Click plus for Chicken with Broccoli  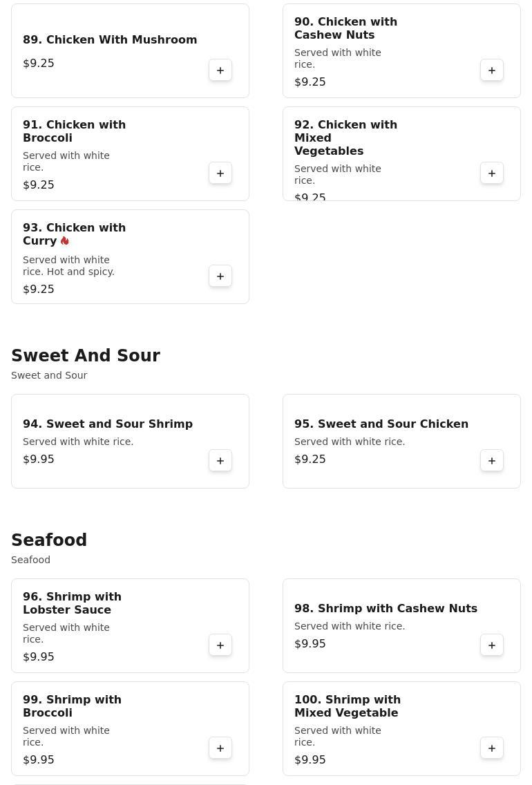point(220,173)
